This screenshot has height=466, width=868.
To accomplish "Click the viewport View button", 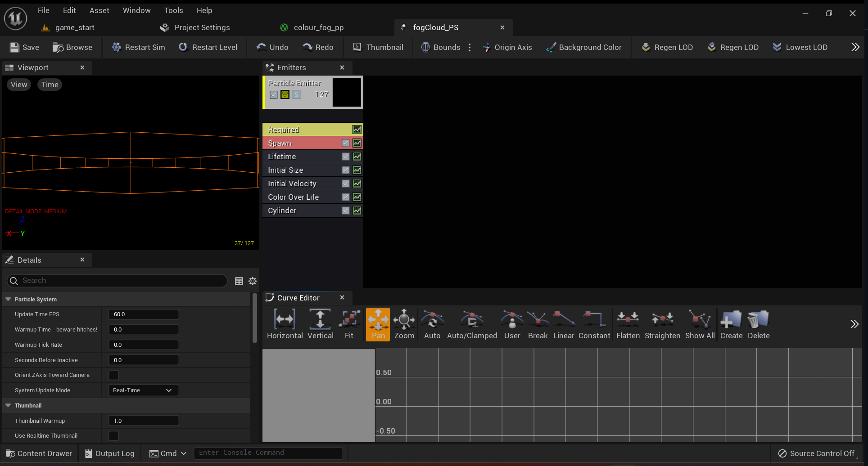I will pyautogui.click(x=19, y=85).
